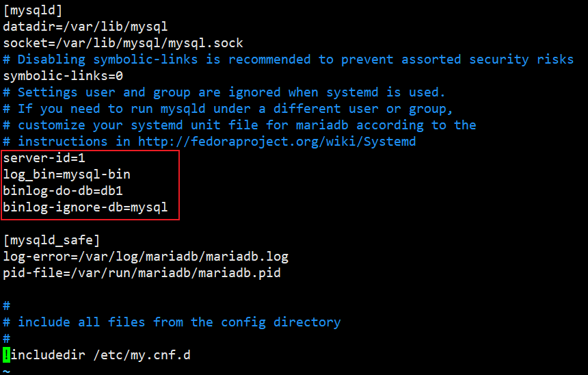The height and width of the screenshot is (375, 588).
Task: Click the [mysqld_safe] section header
Action: (51, 240)
